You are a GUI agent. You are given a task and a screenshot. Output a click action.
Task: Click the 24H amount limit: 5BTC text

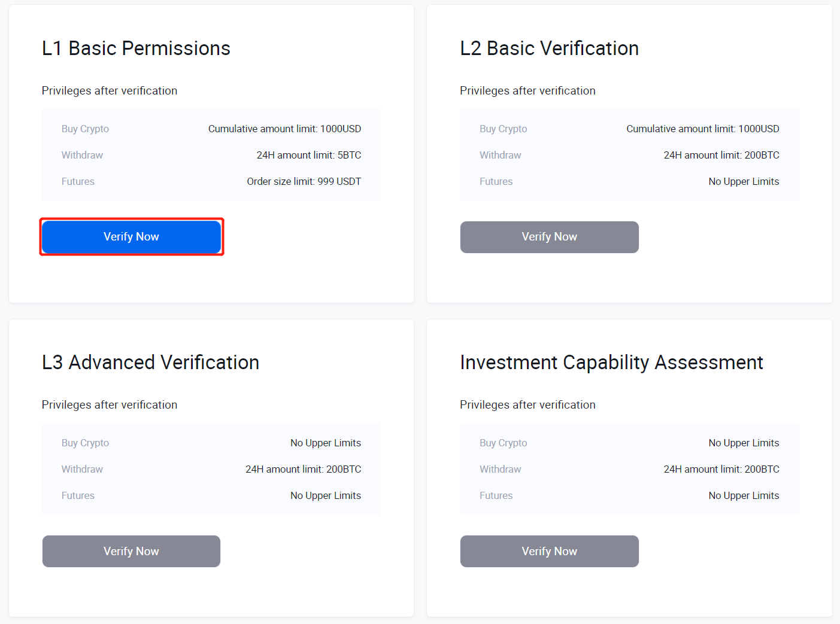308,155
